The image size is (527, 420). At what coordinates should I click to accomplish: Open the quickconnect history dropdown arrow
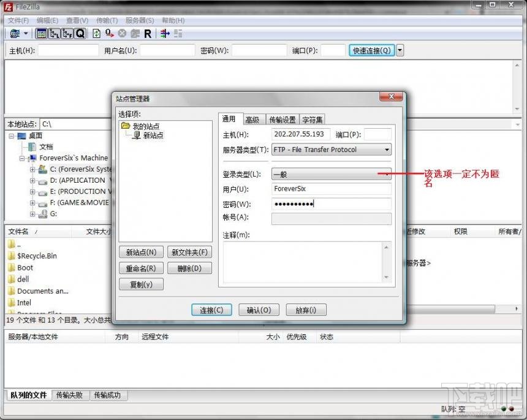coord(400,50)
